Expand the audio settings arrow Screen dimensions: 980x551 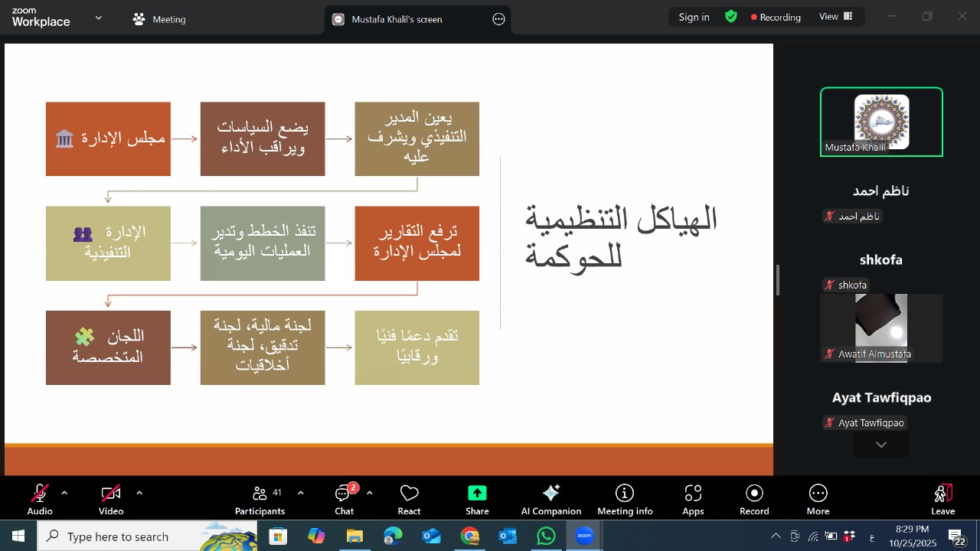tap(64, 493)
